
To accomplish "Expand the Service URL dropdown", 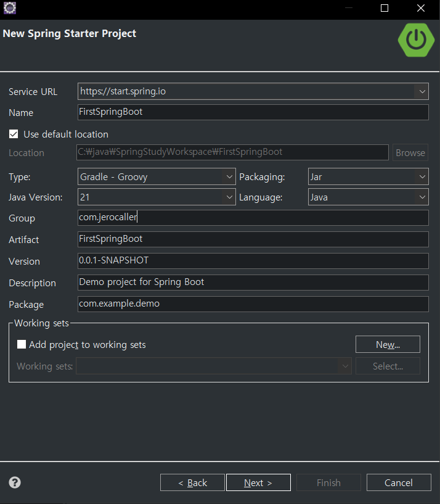I will coord(422,91).
